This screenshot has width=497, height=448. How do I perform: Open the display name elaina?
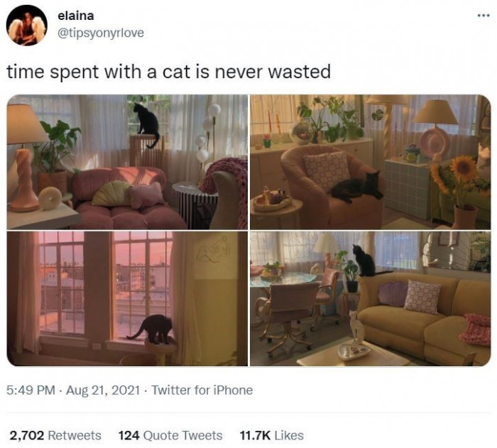coord(76,16)
